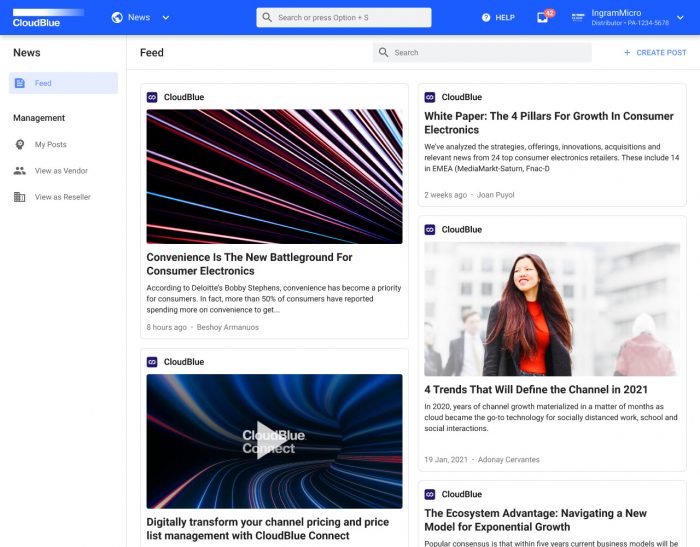This screenshot has width=700, height=547.
Task: Click the 4 Trends excerpt about 2020
Action: coord(551,418)
